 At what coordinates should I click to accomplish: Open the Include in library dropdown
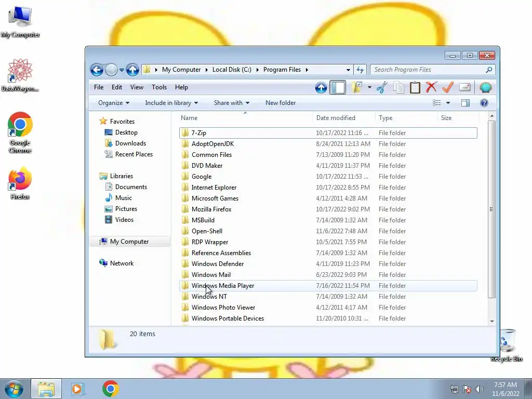click(171, 103)
